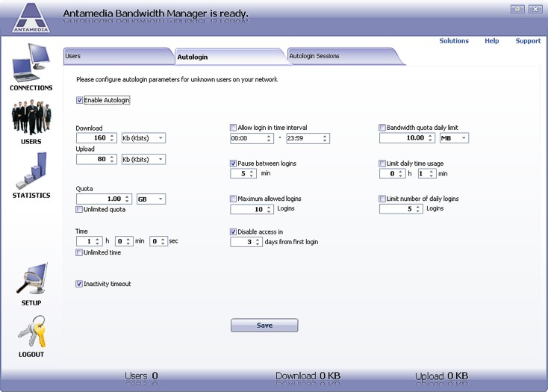Enable Allow login in time interval

(x=233, y=128)
